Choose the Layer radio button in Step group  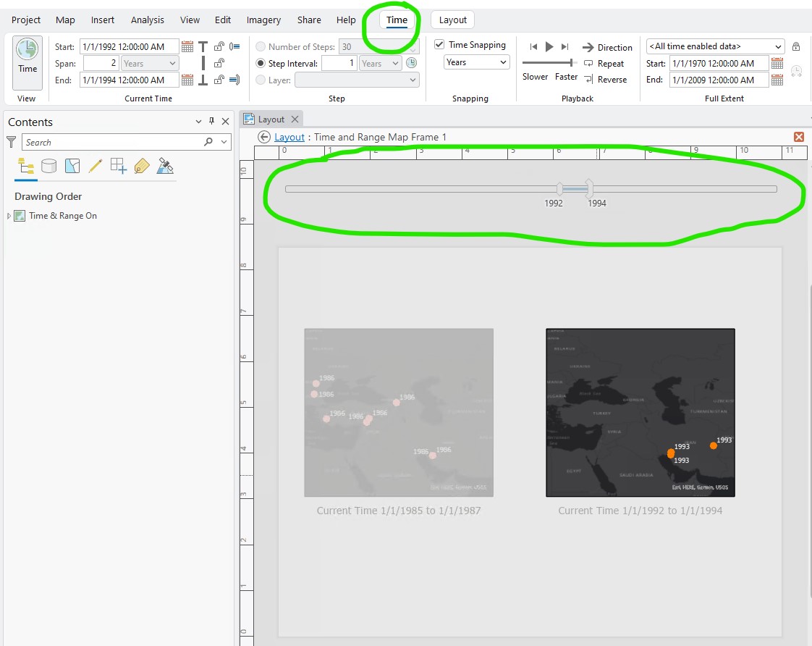pos(259,80)
